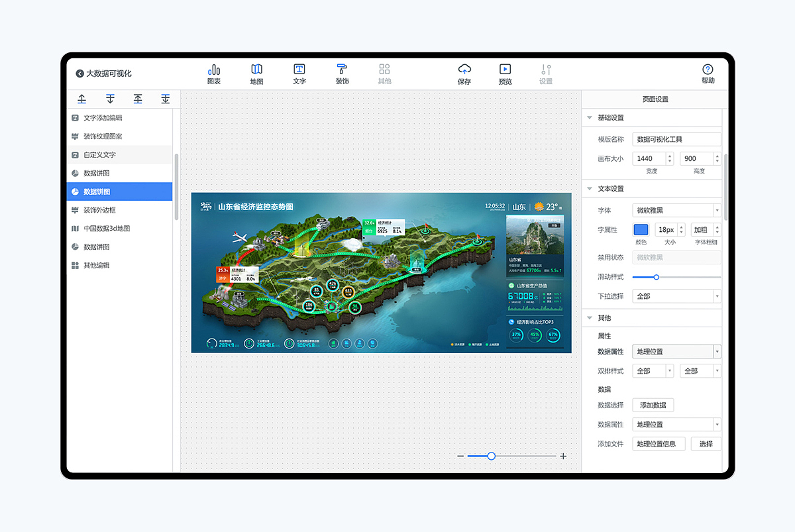Click the up-arrow icon with a line only below
This screenshot has height=532, width=795.
click(x=82, y=99)
